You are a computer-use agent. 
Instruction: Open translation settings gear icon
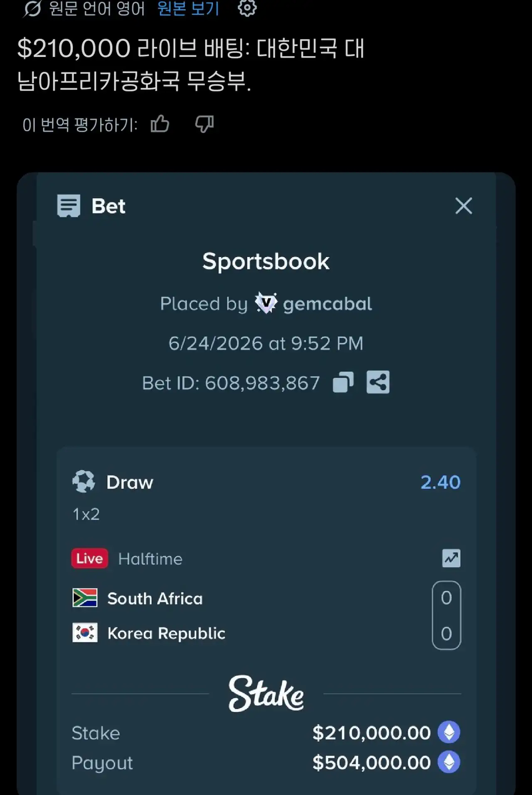tap(247, 7)
